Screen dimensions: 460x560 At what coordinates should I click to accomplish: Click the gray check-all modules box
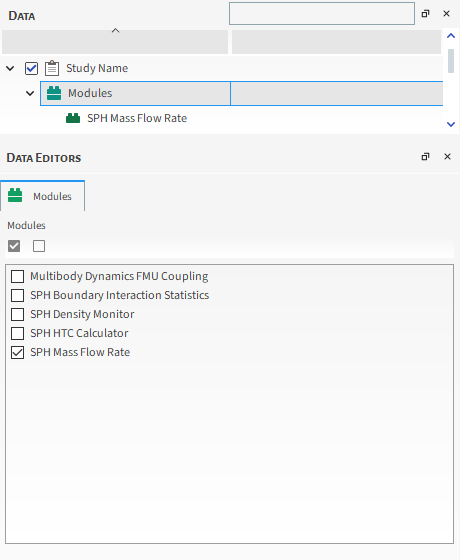(14, 246)
